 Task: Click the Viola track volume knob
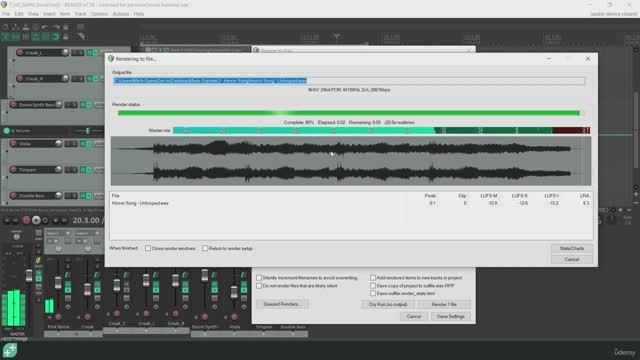pyautogui.click(x=59, y=143)
